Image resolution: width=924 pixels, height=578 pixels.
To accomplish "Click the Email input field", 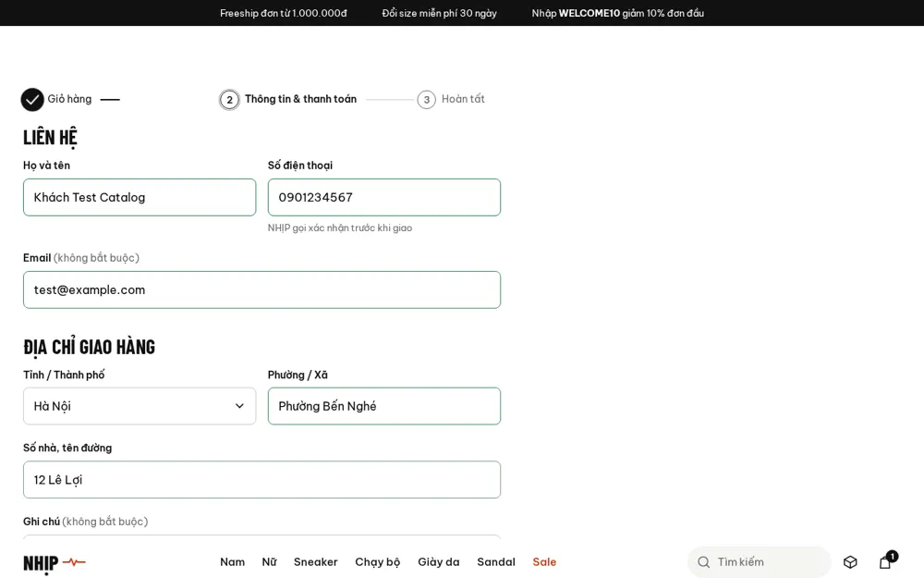I will point(261,289).
